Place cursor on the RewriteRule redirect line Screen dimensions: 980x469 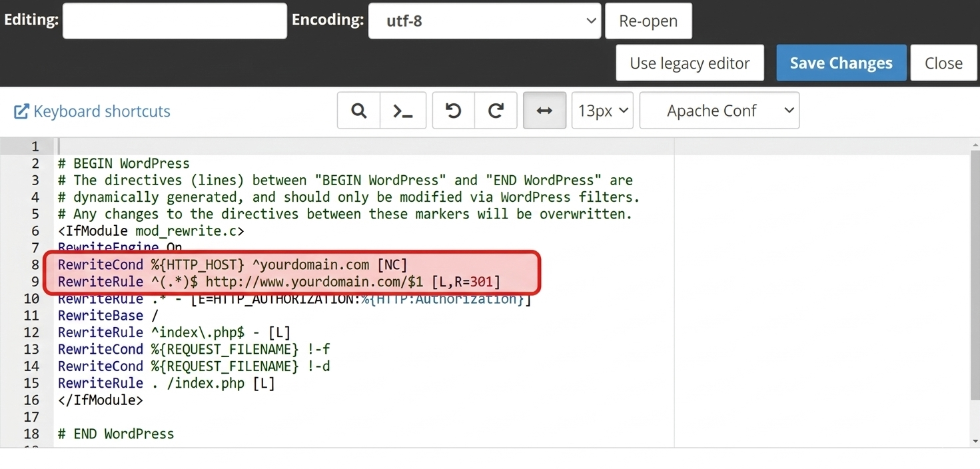280,281
